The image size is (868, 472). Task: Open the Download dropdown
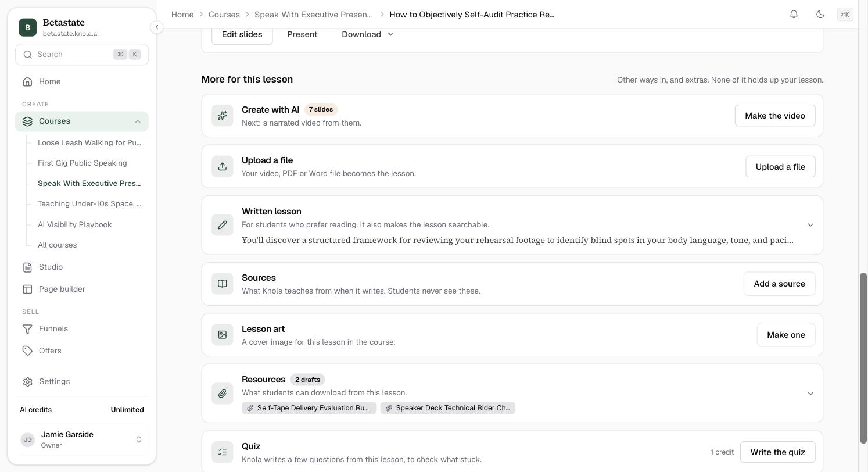coord(368,34)
